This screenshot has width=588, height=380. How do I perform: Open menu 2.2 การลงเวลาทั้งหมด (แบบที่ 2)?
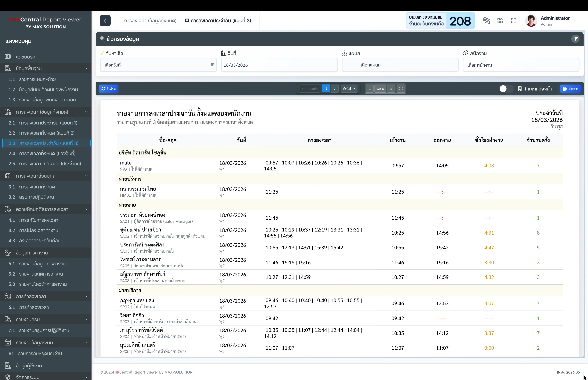(x=47, y=133)
